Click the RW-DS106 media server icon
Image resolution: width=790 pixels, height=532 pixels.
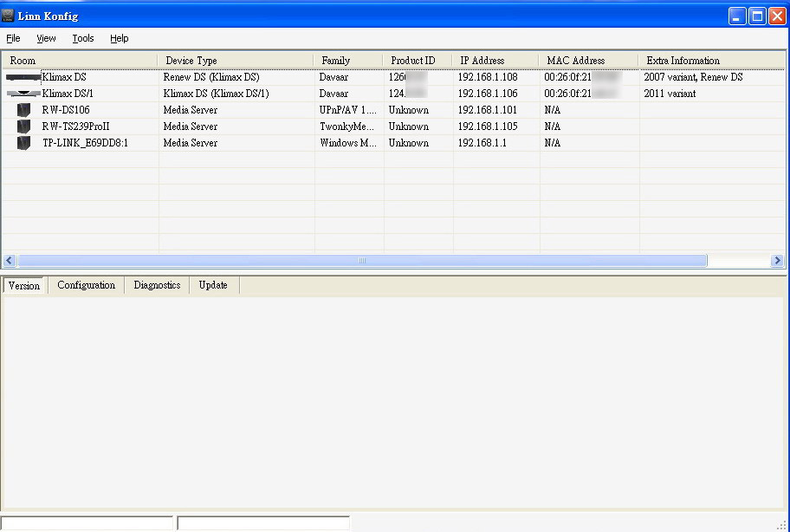23,110
